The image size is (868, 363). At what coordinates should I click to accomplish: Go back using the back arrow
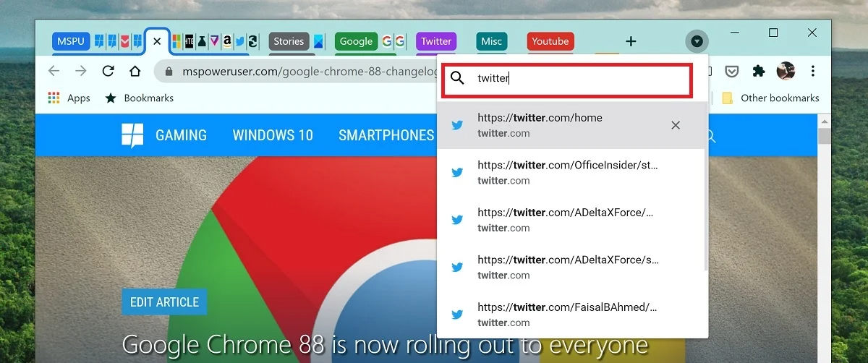(x=54, y=71)
